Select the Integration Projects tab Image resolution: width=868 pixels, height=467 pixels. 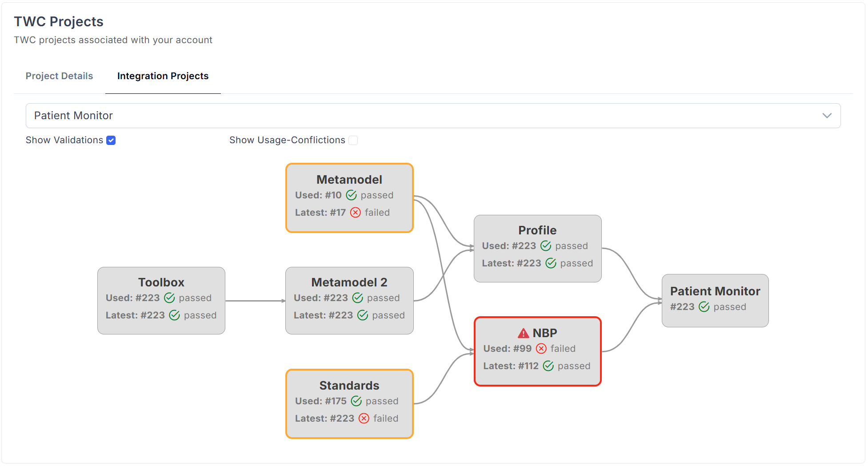pyautogui.click(x=163, y=76)
